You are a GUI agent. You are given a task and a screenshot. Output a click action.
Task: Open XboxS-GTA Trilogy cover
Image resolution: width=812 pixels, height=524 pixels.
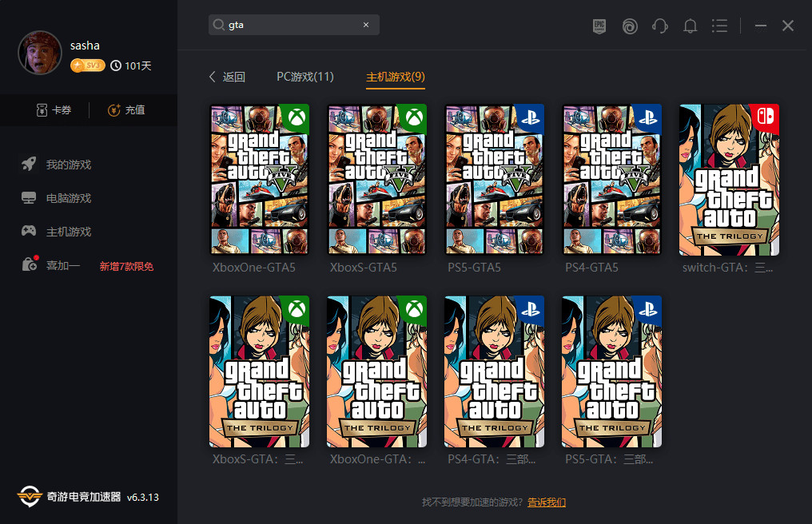260,371
